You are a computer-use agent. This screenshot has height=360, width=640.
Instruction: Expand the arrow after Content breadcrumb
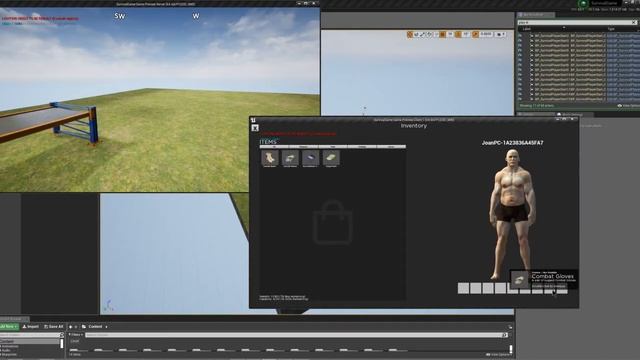point(106,327)
